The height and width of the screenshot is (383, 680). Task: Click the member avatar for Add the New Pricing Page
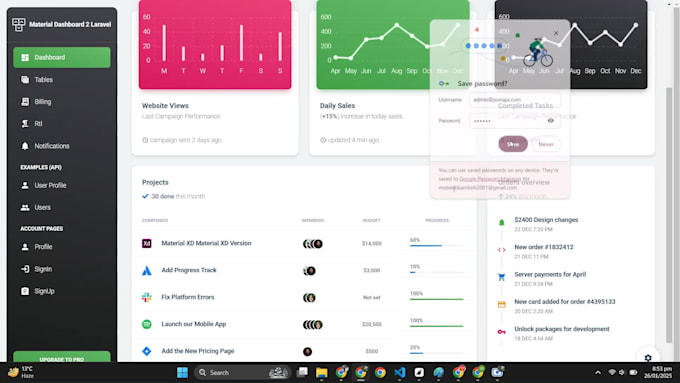click(307, 352)
